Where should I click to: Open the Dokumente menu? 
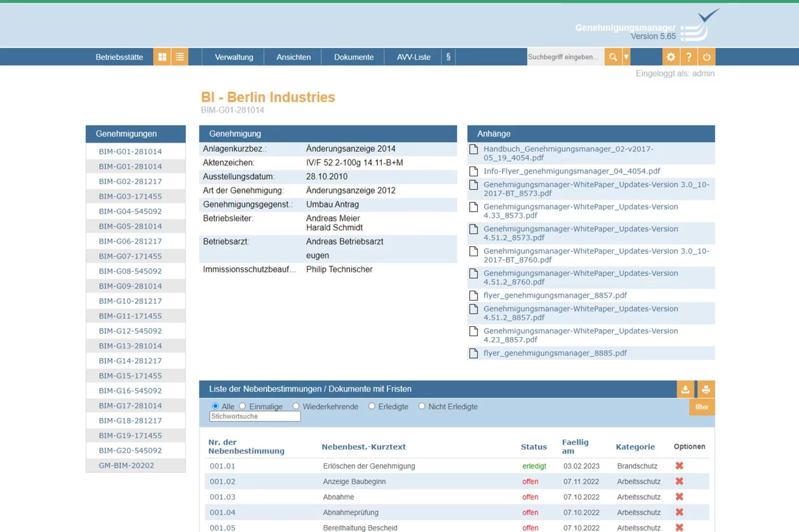pyautogui.click(x=353, y=57)
